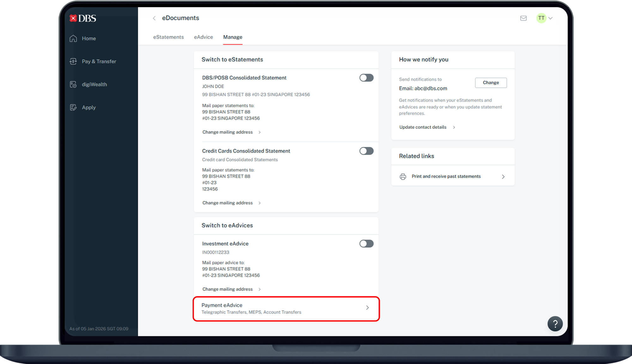This screenshot has height=364, width=632.
Task: Open the digiWealth sidebar icon
Action: pos(73,85)
